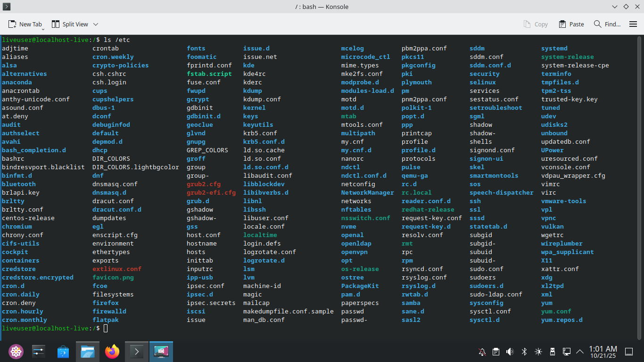This screenshot has width=644, height=362.
Task: Launch System Settings from the taskbar
Action: (x=39, y=352)
